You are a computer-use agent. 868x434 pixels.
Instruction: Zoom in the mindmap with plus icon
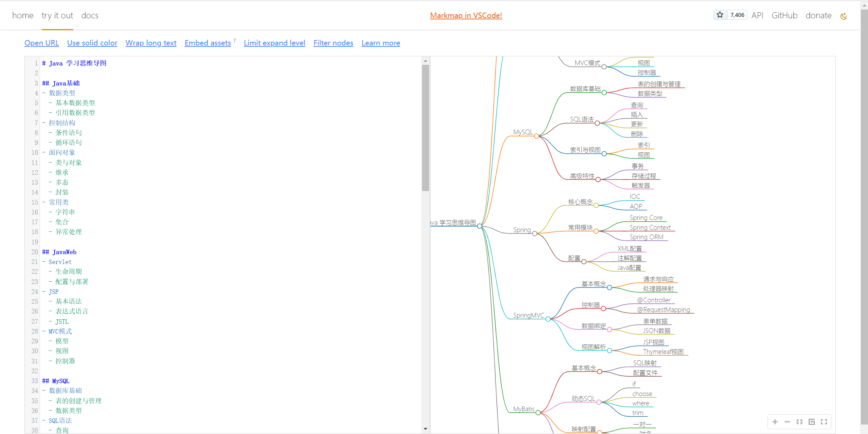click(775, 422)
